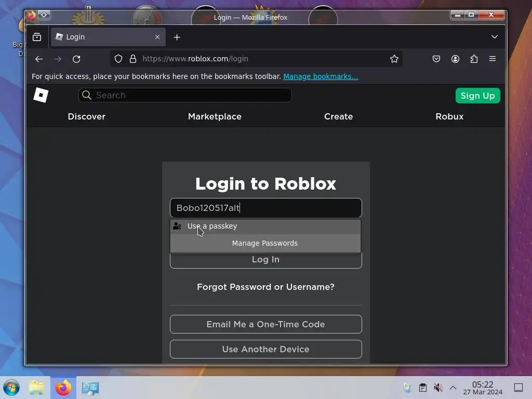The image size is (532, 399).
Task: Open the Windows-style Start menu
Action: 11,388
